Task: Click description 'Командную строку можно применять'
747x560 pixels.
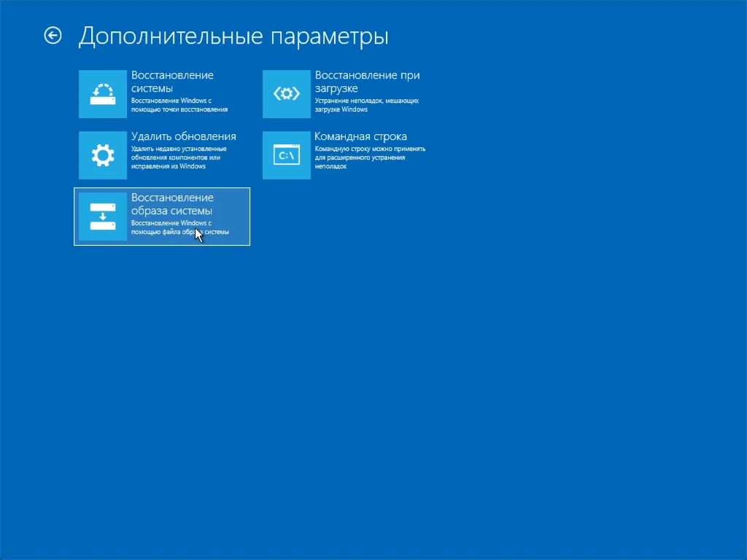Action: (370, 149)
